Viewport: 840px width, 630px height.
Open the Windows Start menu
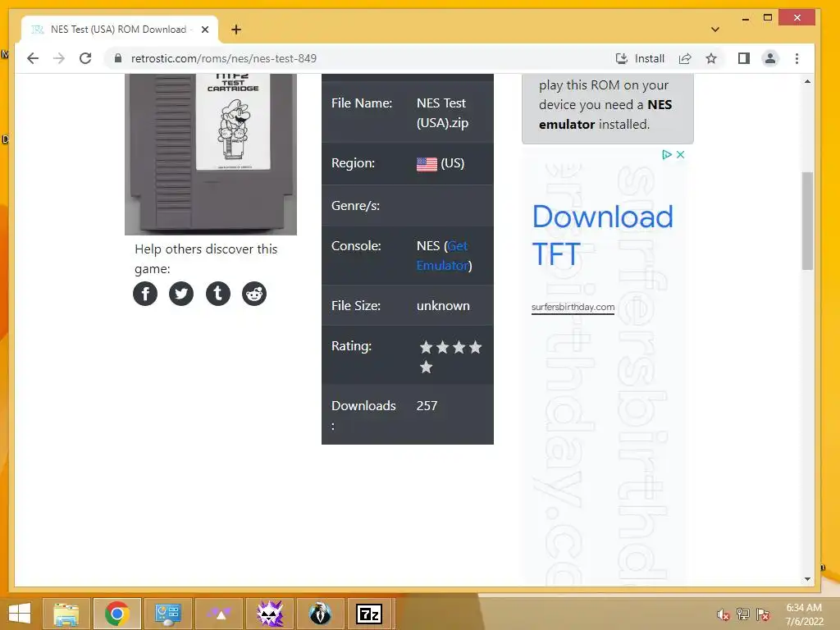click(20, 614)
